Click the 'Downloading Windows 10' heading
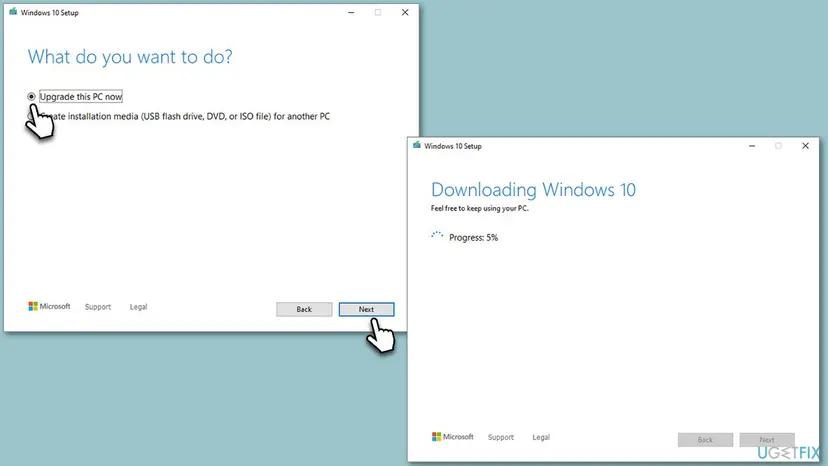Screen dimensions: 828x466 (x=533, y=190)
